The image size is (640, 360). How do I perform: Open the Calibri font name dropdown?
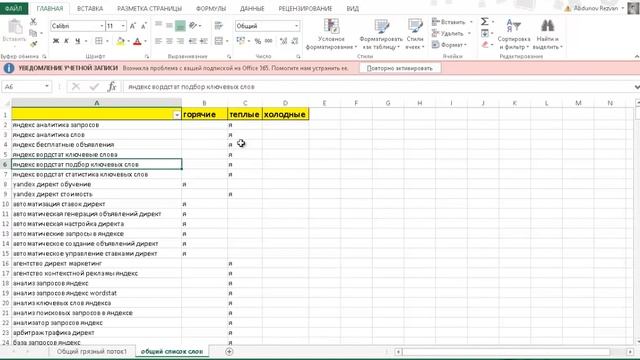[x=101, y=26]
